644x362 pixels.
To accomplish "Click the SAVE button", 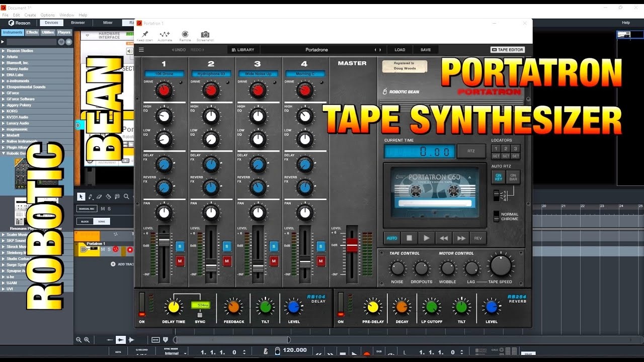I will 426,50.
